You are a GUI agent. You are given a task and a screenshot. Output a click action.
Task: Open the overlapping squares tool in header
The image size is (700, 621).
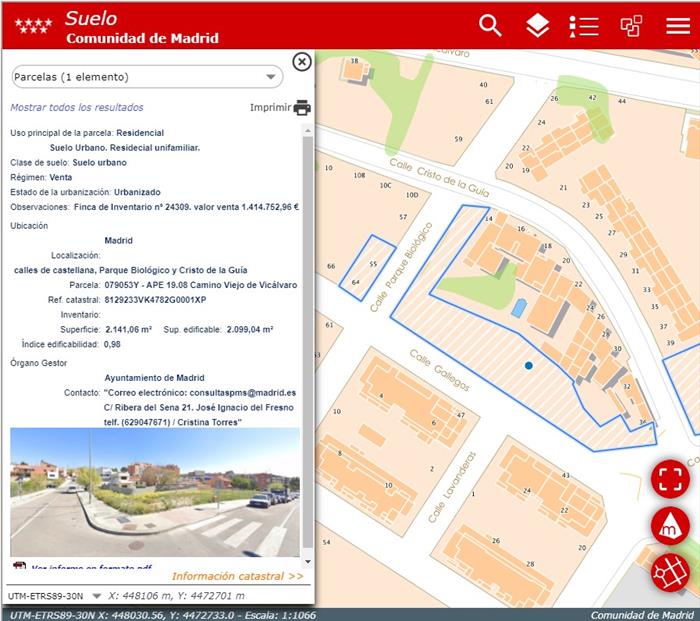(631, 26)
